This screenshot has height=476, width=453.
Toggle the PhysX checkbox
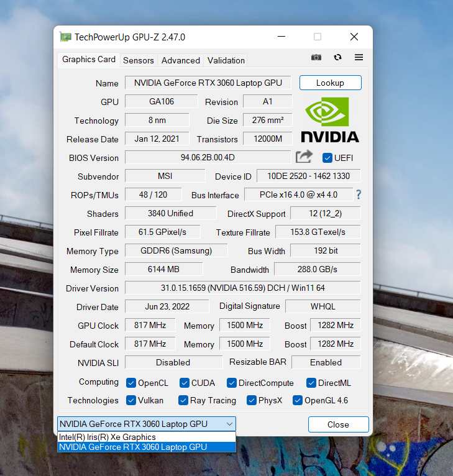tap(252, 400)
